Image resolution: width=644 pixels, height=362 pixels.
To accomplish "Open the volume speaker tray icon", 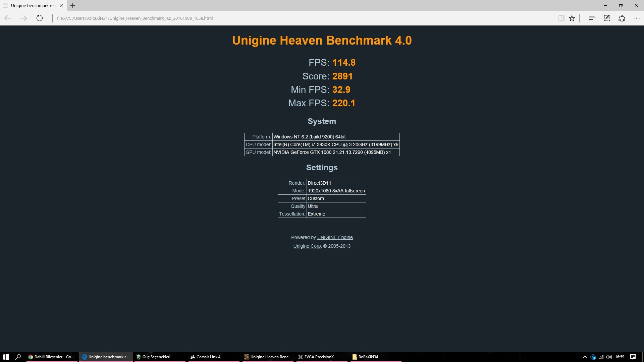I will pyautogui.click(x=609, y=357).
